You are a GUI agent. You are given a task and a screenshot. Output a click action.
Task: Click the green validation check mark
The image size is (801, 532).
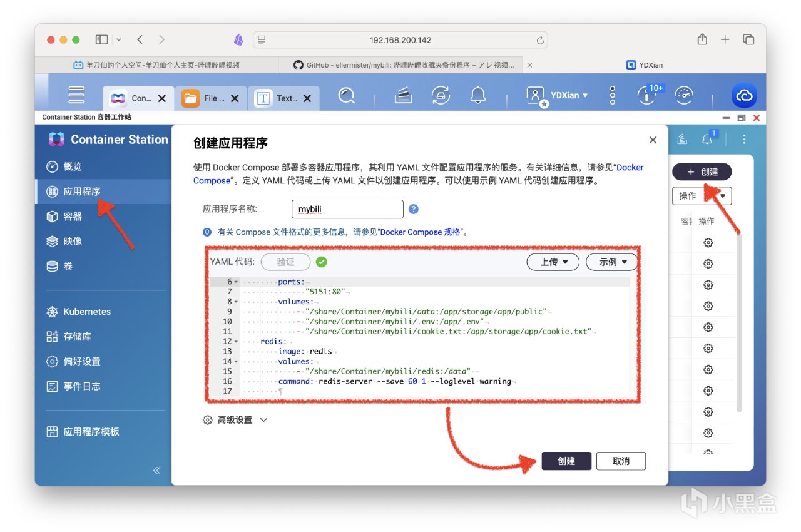321,262
